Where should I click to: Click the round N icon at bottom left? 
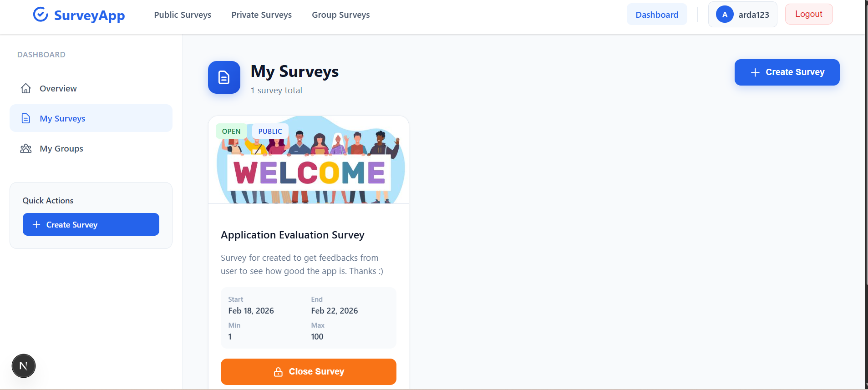pyautogui.click(x=24, y=366)
